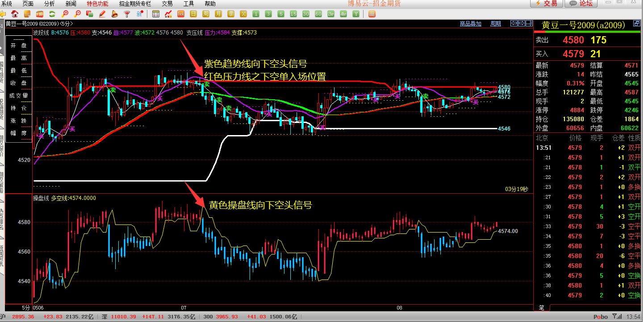
Task: Open the 帮助 menu
Action: (x=210, y=4)
